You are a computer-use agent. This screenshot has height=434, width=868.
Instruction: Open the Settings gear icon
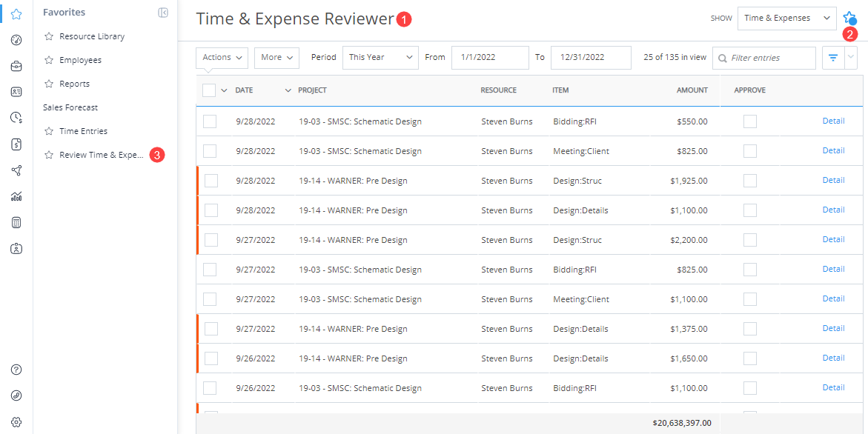pos(16,422)
